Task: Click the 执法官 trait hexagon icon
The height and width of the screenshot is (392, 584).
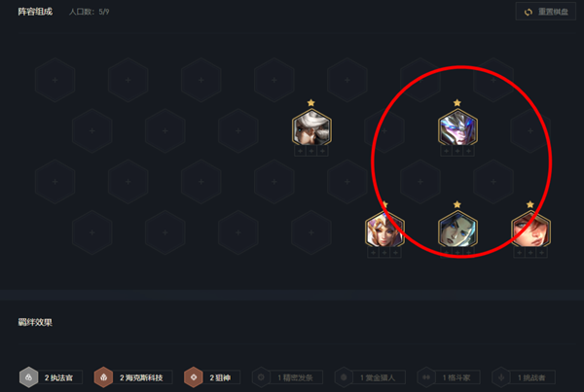Action: point(28,377)
